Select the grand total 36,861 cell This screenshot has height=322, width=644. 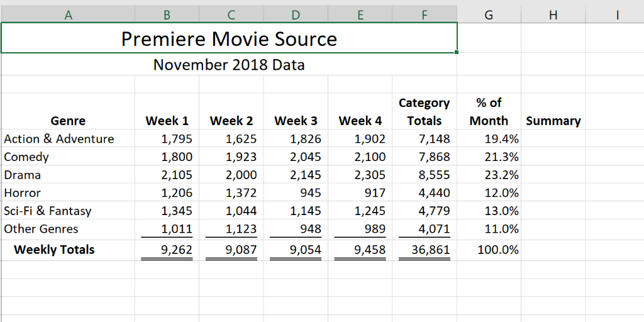coord(425,250)
